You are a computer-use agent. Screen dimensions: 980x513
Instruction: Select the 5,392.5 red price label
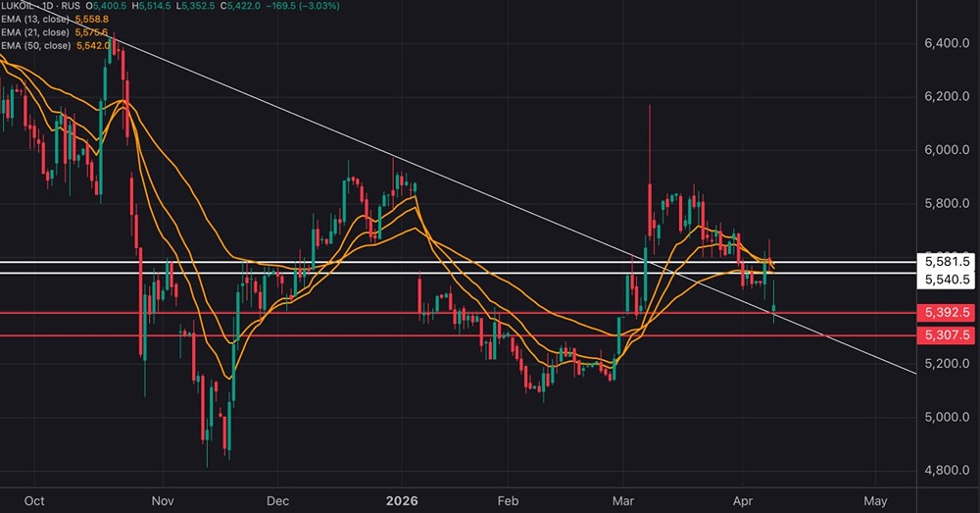click(947, 312)
